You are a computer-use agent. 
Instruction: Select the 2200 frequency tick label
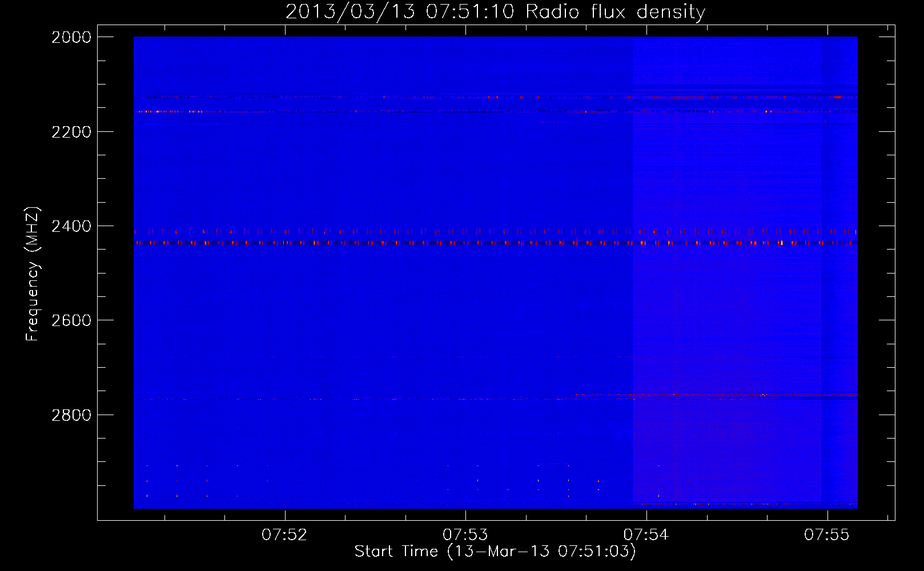click(x=71, y=132)
